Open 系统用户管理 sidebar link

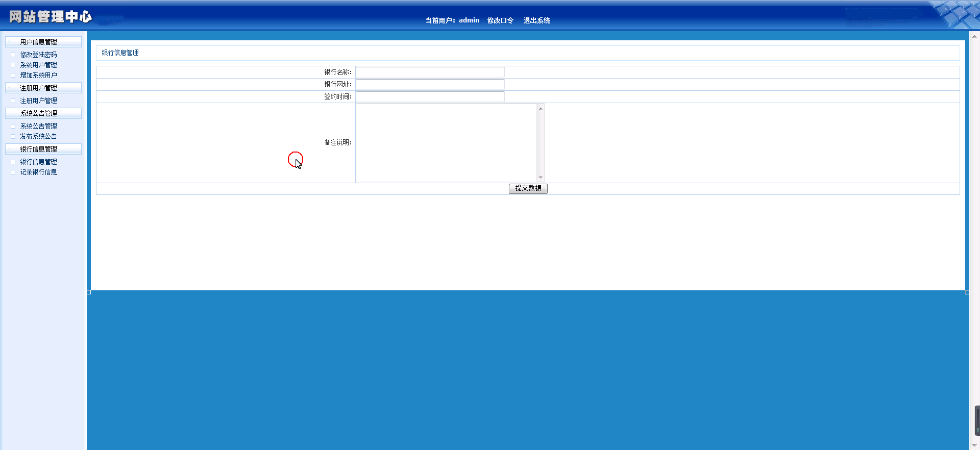(x=38, y=65)
